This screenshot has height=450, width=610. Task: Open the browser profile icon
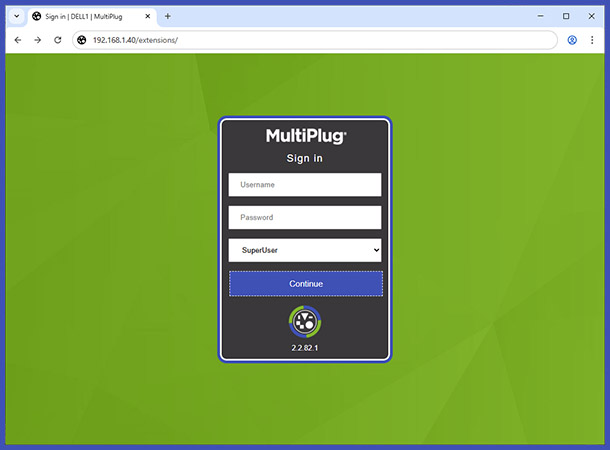click(x=572, y=40)
